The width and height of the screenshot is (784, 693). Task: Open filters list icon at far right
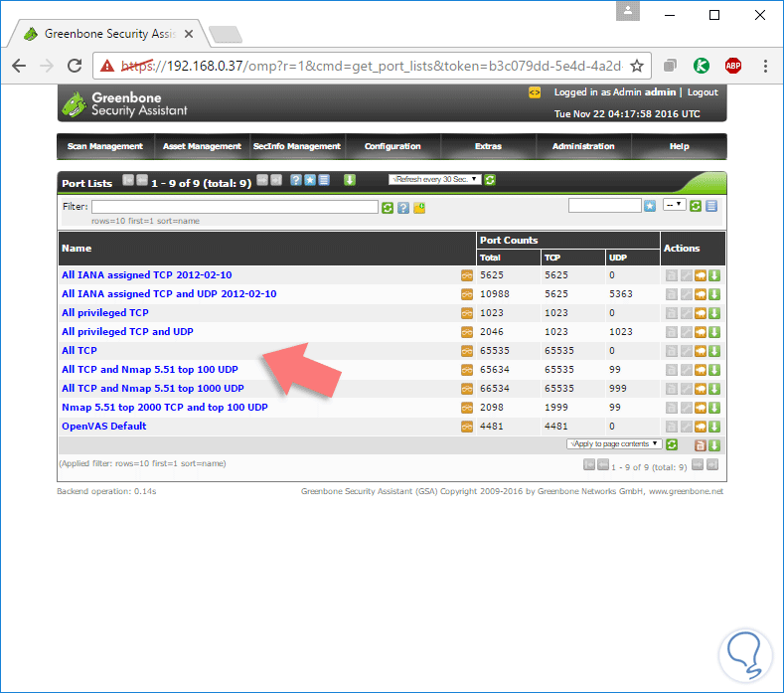[x=711, y=206]
